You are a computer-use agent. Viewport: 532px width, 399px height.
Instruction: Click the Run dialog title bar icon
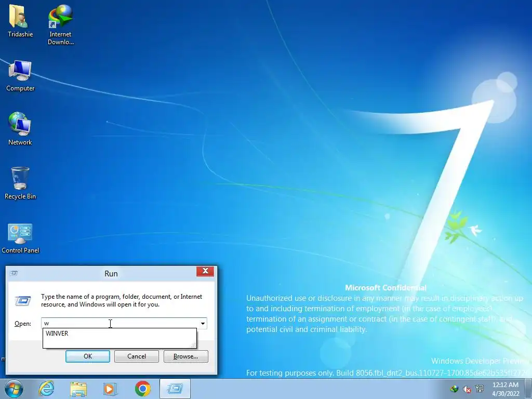pos(14,273)
